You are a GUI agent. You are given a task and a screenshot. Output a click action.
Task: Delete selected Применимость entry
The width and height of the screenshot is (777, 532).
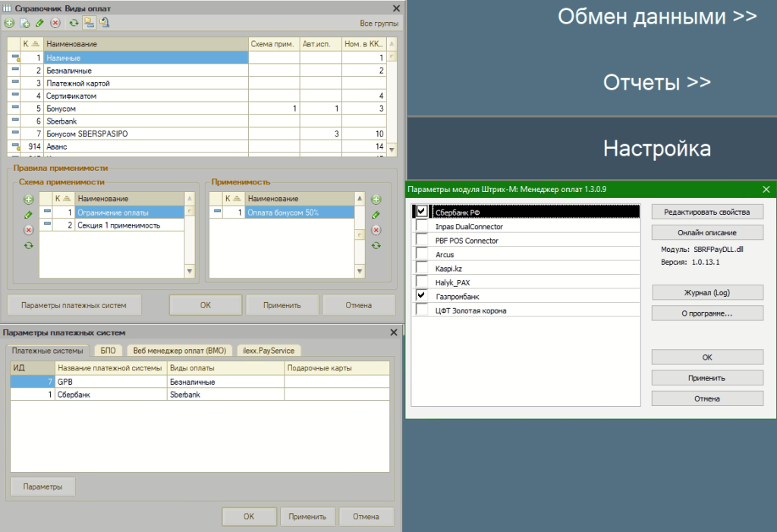pyautogui.click(x=376, y=230)
